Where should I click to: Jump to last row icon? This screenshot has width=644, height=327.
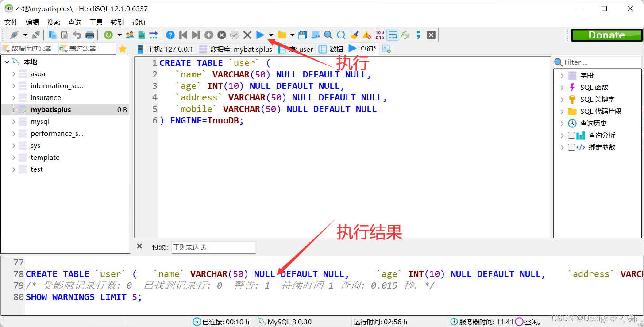click(x=196, y=35)
